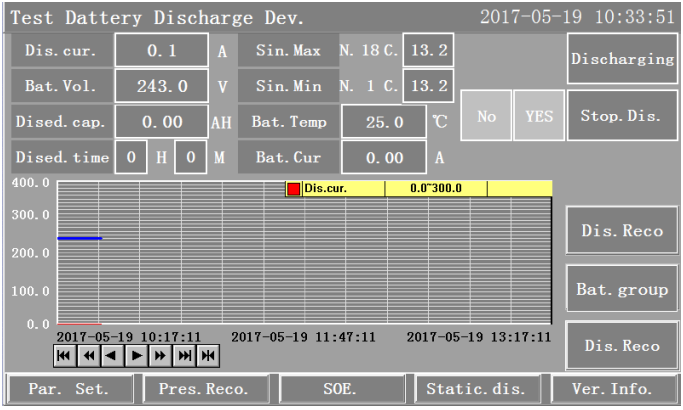Switch to Pres.Reco. tab
683x410 pixels.
click(203, 388)
